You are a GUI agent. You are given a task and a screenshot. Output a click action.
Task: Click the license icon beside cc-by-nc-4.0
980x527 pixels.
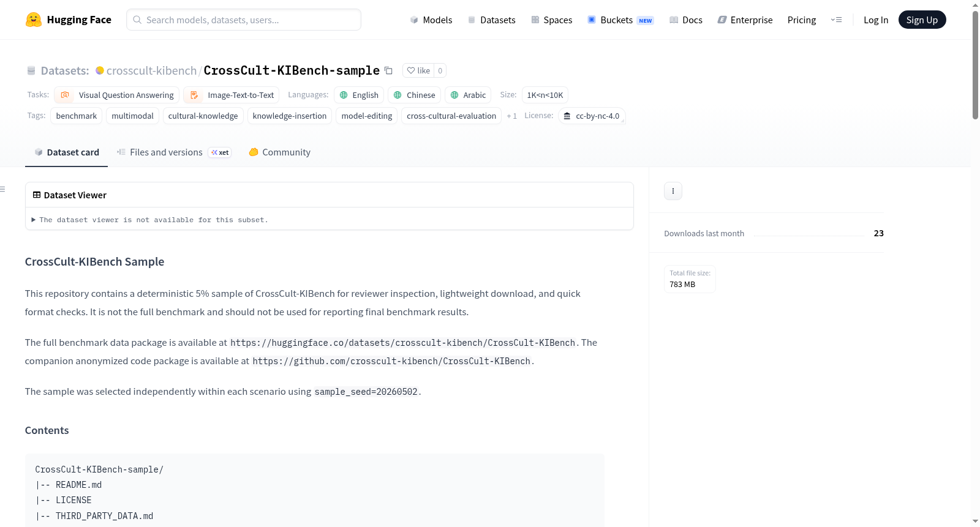click(567, 116)
